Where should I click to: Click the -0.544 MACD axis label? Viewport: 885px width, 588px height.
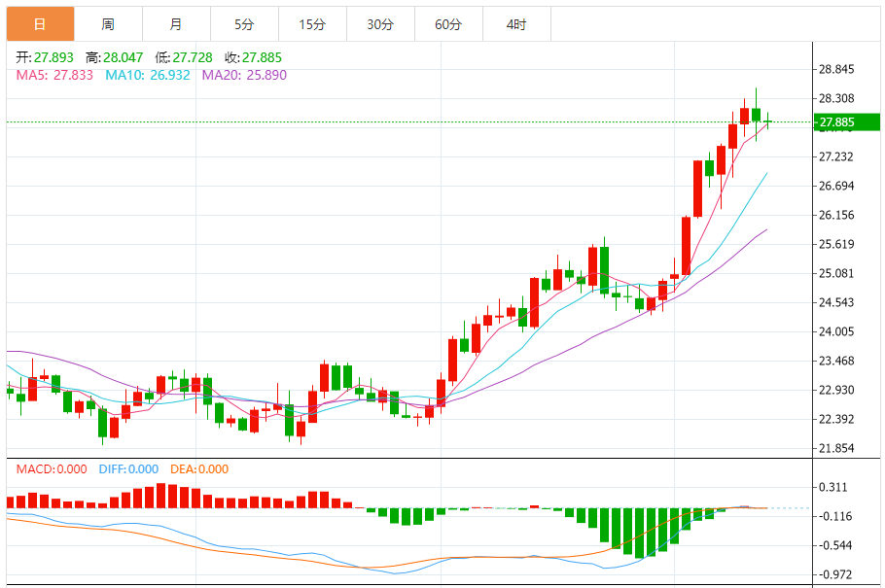coord(834,545)
